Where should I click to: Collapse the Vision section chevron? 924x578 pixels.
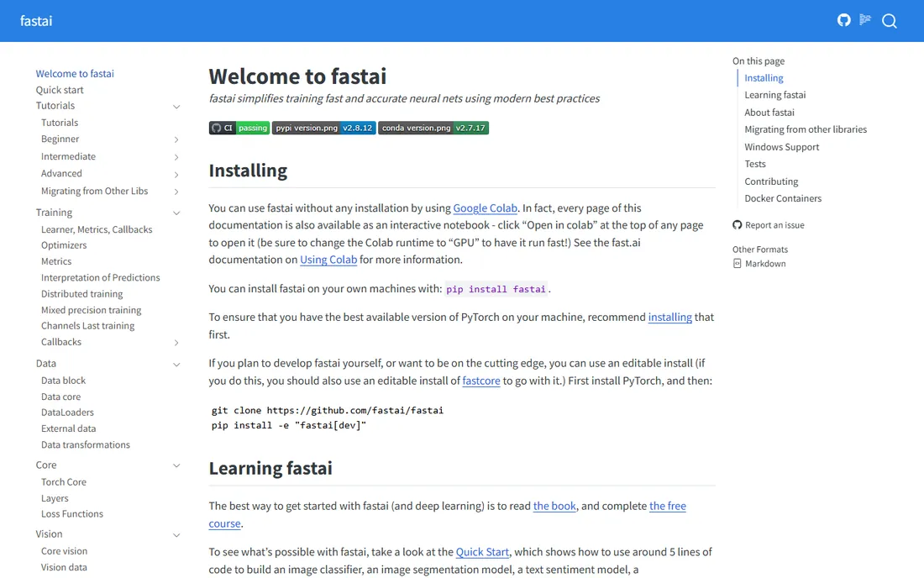pos(176,535)
